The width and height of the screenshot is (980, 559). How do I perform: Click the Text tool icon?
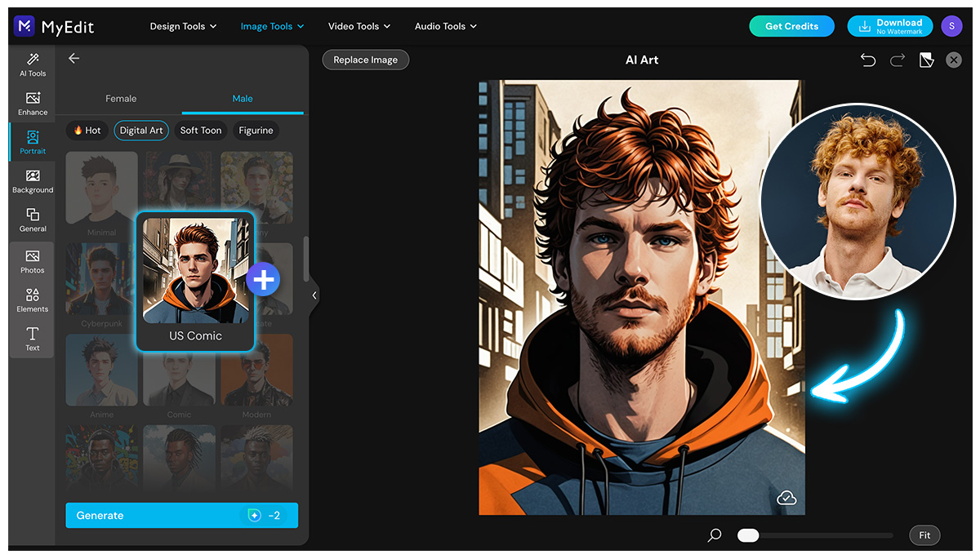coord(32,339)
